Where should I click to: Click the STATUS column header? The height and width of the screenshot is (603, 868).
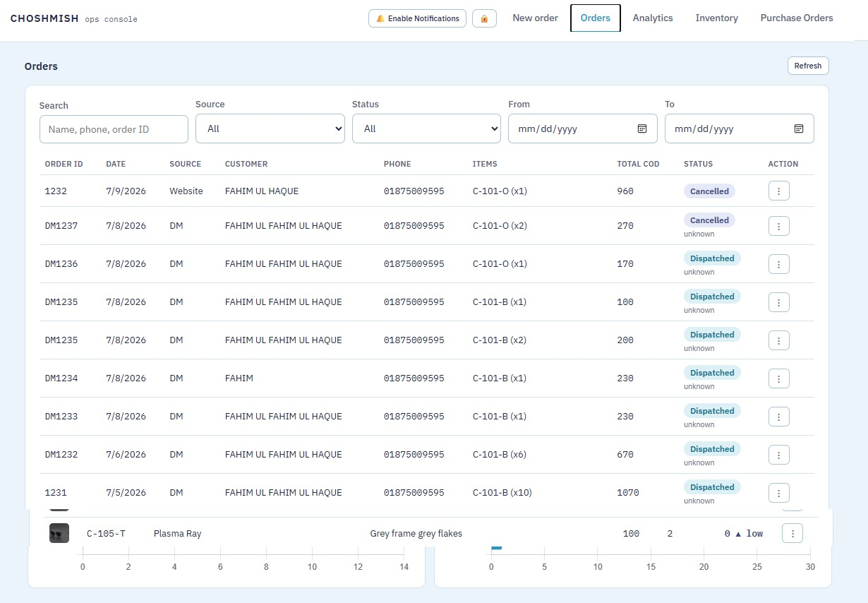698,164
